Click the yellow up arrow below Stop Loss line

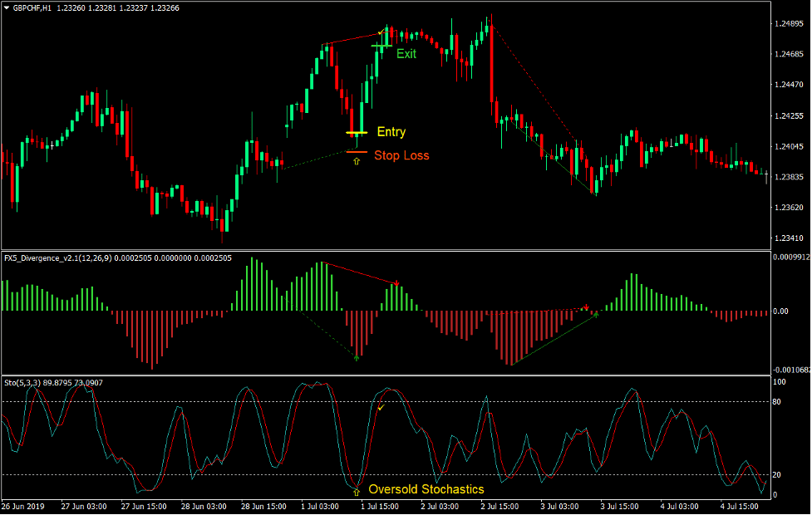[x=357, y=162]
